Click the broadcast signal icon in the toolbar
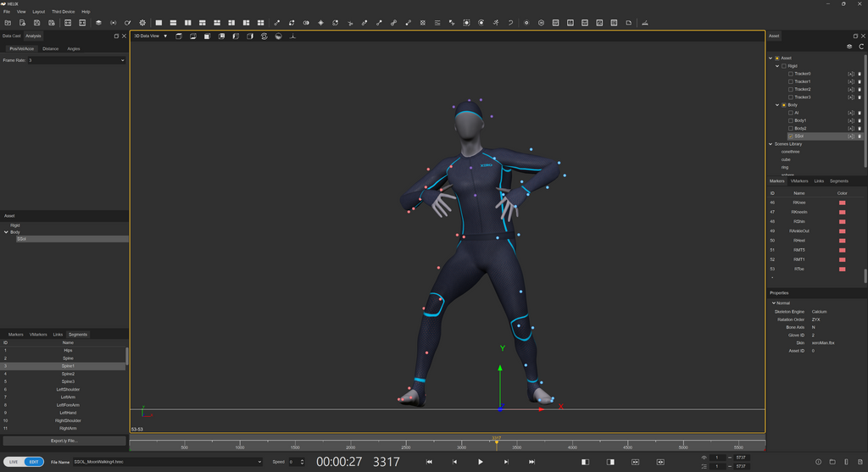 coord(113,23)
